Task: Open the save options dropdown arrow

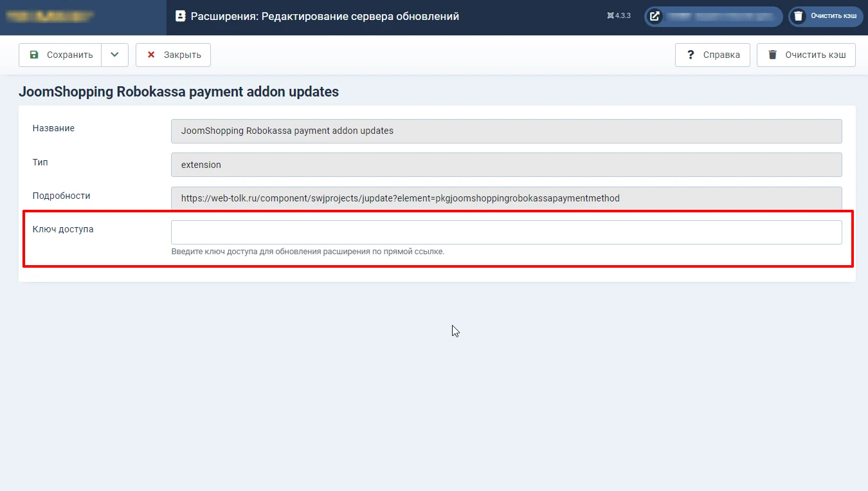Action: pyautogui.click(x=114, y=55)
